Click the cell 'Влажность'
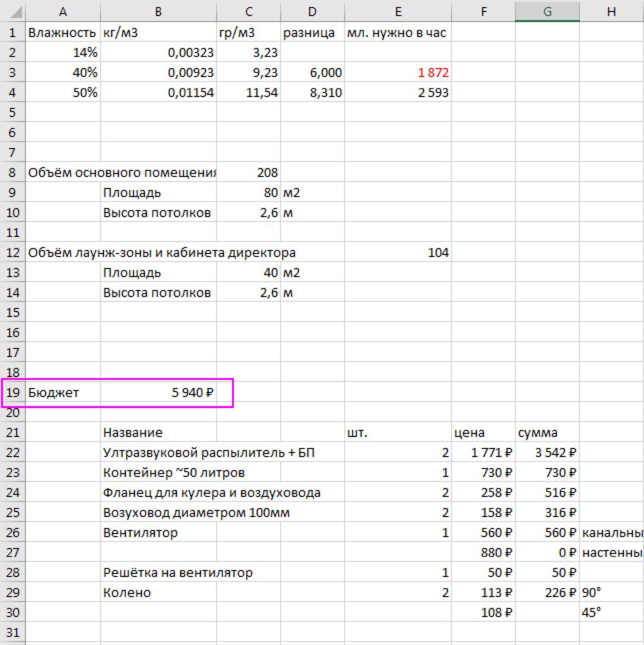This screenshot has width=644, height=645. [x=62, y=33]
